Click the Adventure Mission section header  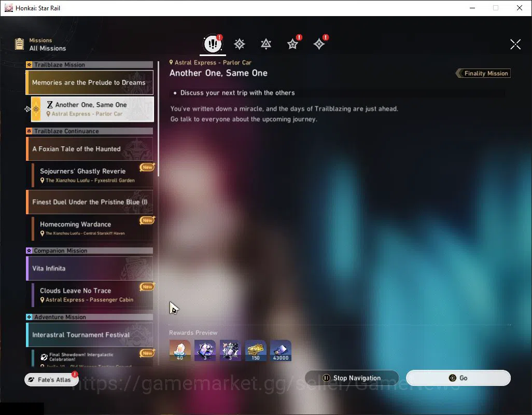tap(90, 317)
